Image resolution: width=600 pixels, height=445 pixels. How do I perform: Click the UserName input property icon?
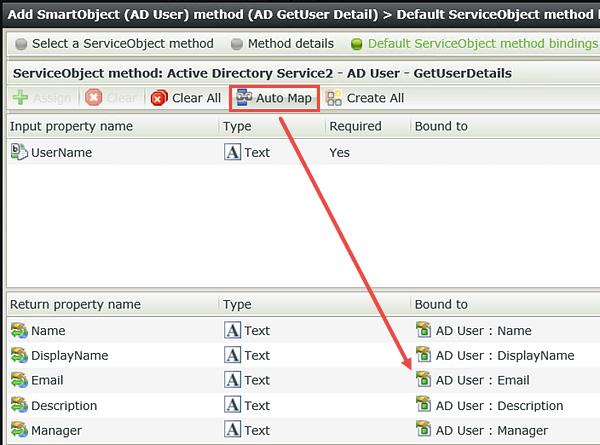click(x=19, y=152)
